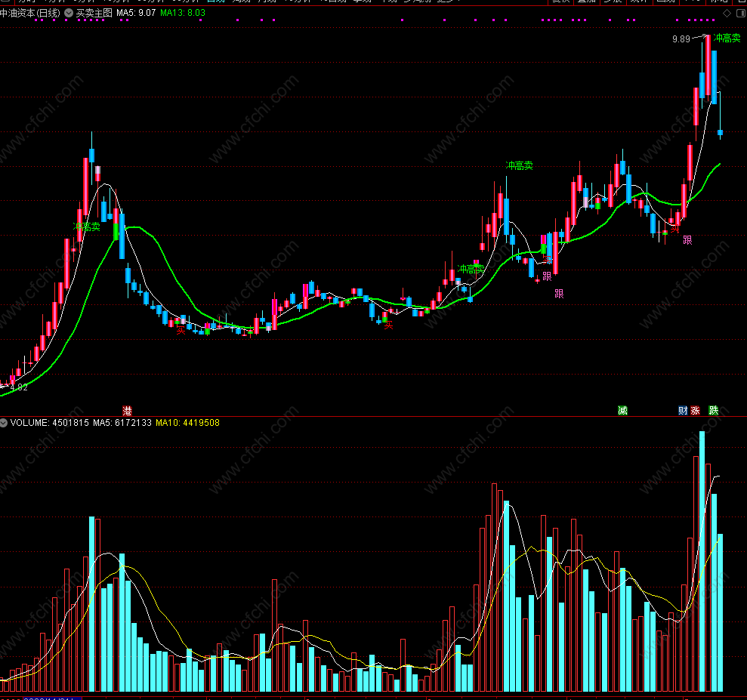747x700 pixels.
Task: Select the MA5: 9.07 readout
Action: click(136, 13)
